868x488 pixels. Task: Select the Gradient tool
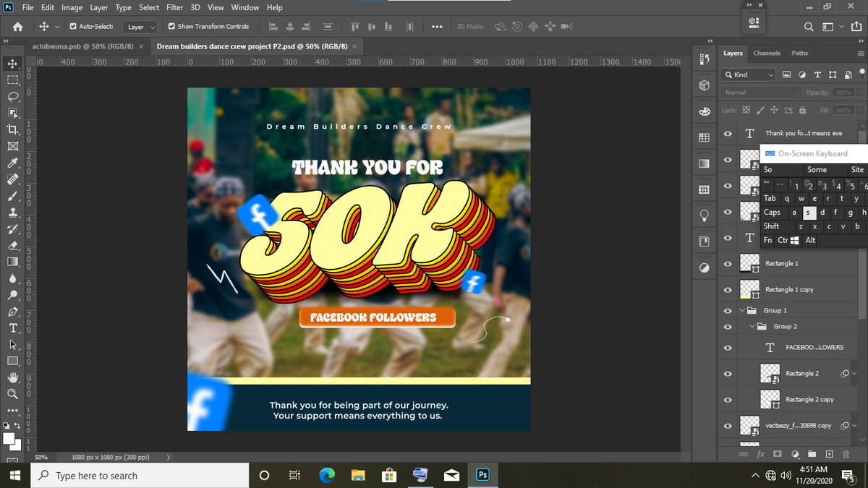pyautogui.click(x=13, y=262)
